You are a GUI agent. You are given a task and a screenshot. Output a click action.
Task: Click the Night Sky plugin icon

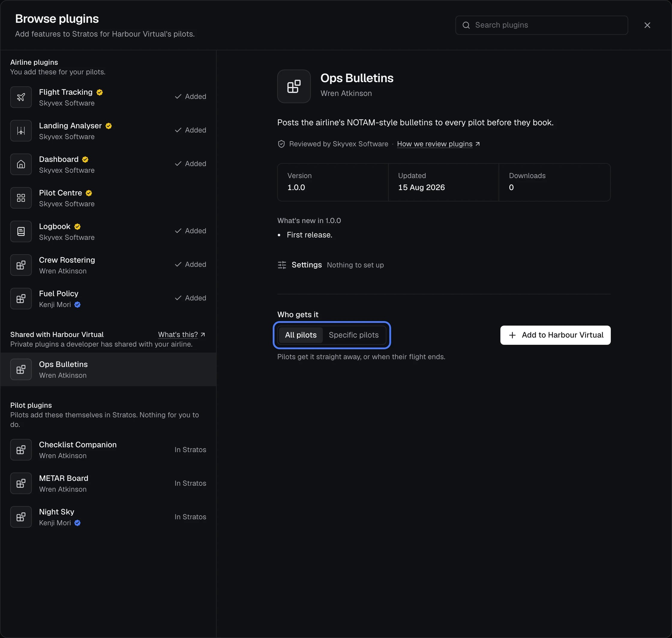(21, 517)
